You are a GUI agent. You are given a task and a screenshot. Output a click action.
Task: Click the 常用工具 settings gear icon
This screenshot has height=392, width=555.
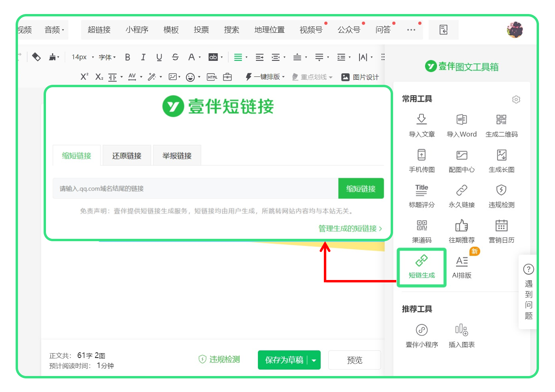516,99
